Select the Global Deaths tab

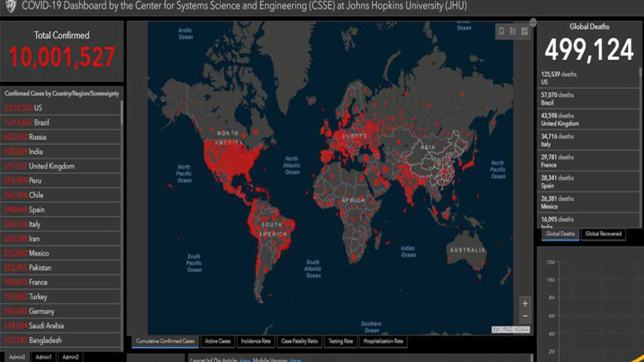(560, 234)
